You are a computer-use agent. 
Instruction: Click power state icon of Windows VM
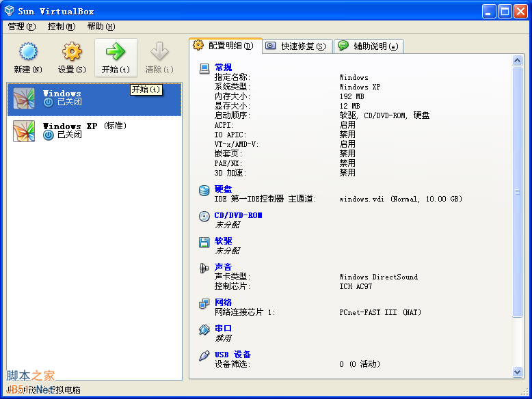48,102
